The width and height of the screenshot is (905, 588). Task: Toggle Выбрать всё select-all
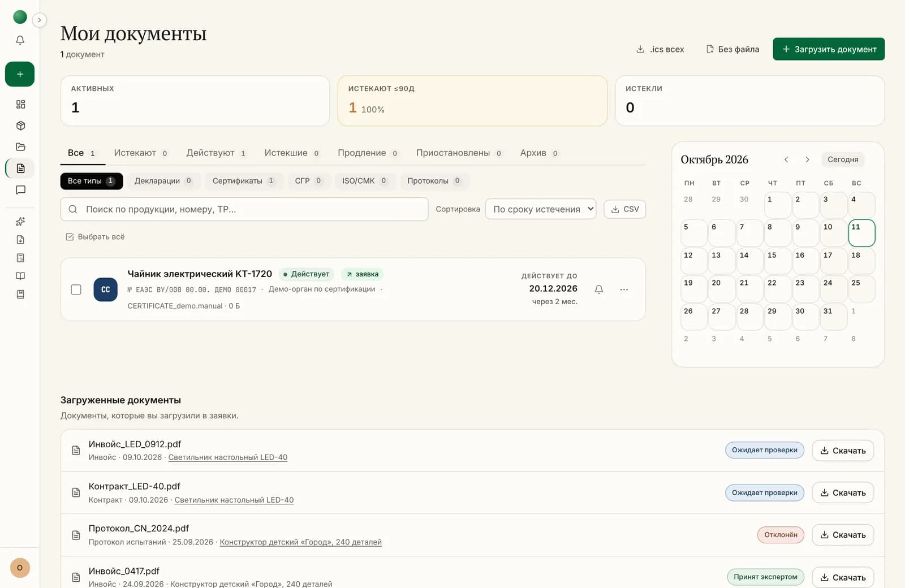(x=95, y=237)
